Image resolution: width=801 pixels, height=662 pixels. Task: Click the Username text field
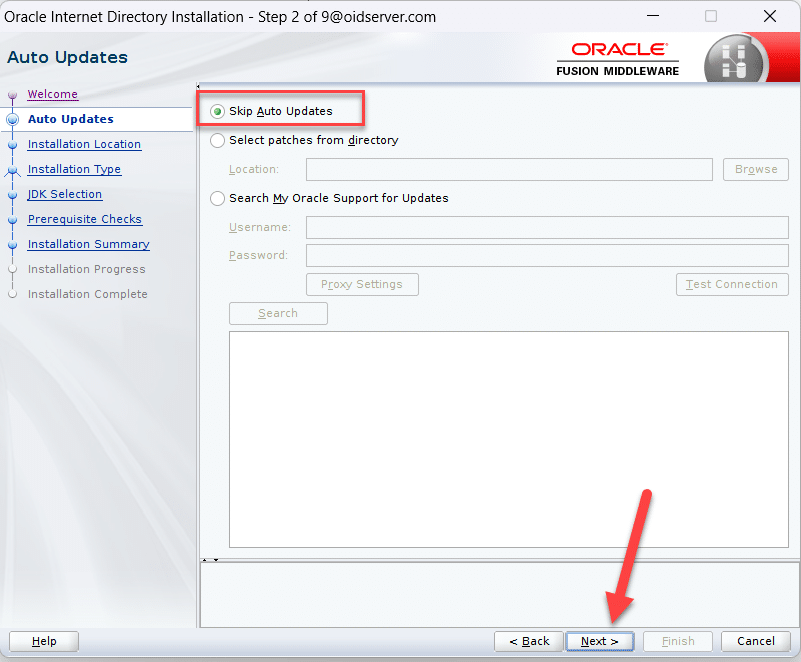[546, 227]
